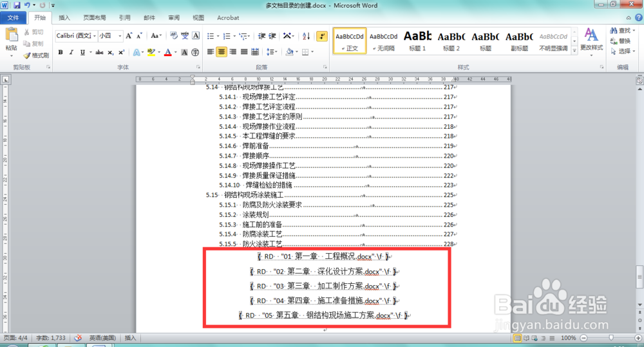This screenshot has width=644, height=347.
Task: Expand the styles gallery
Action: [574, 50]
